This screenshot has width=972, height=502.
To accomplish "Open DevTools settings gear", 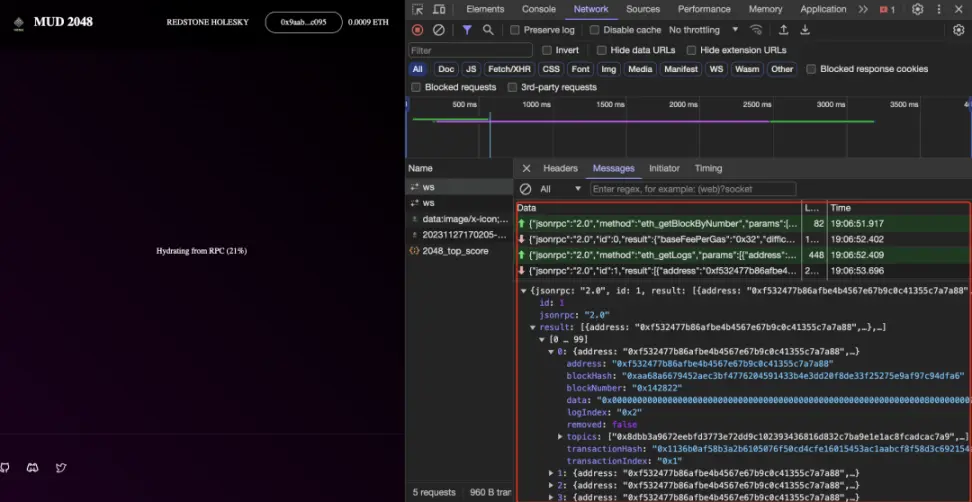I will click(917, 9).
